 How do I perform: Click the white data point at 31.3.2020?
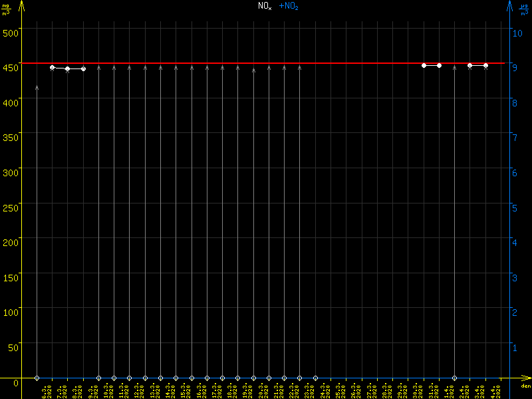[x=424, y=65]
